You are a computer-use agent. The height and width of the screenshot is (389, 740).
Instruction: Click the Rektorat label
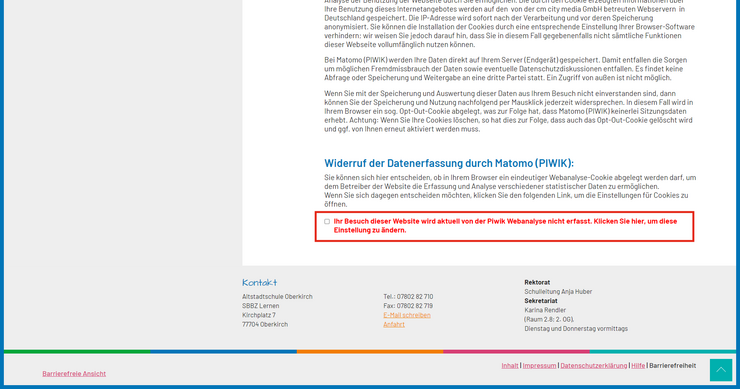pos(537,282)
